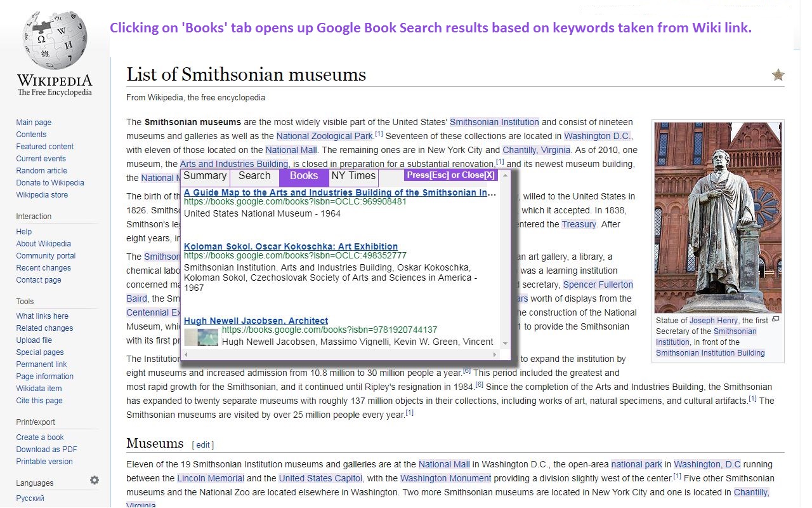Screen dimensions: 812x508
Task: Open Featured content sidebar link
Action: pyautogui.click(x=45, y=147)
